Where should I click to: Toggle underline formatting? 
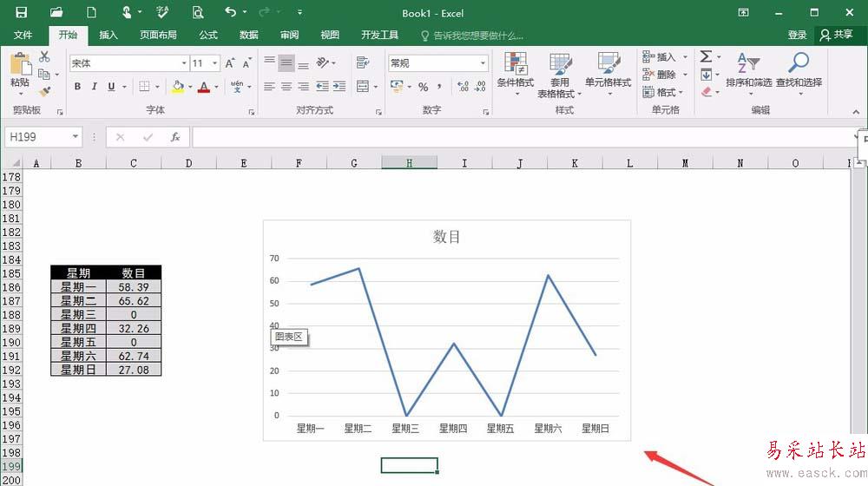pos(111,86)
